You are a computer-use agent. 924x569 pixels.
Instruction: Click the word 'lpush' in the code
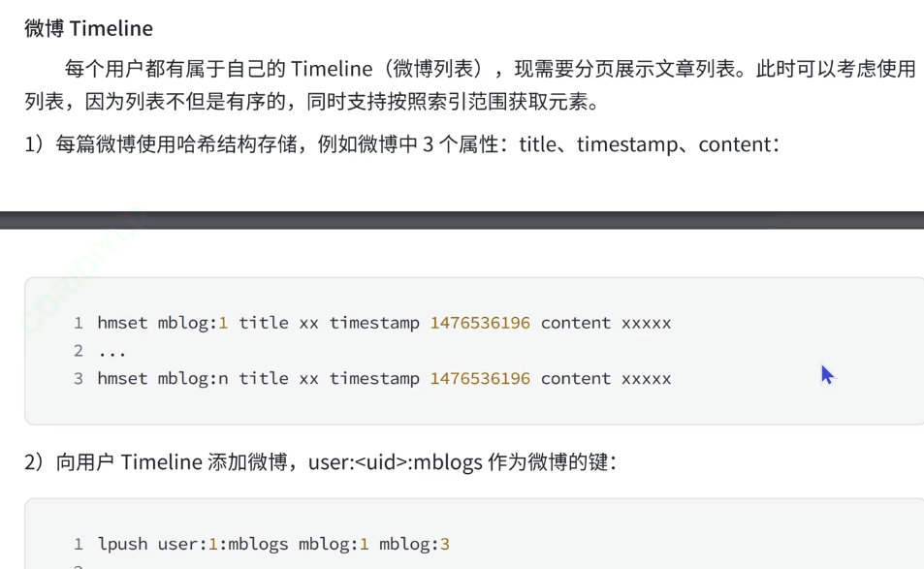coord(122,544)
